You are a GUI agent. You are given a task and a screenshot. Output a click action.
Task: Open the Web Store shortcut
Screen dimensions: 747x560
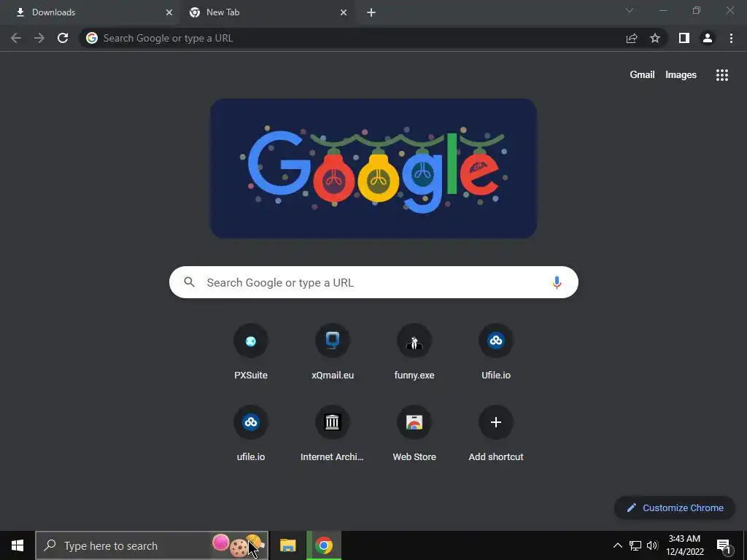coord(414,433)
